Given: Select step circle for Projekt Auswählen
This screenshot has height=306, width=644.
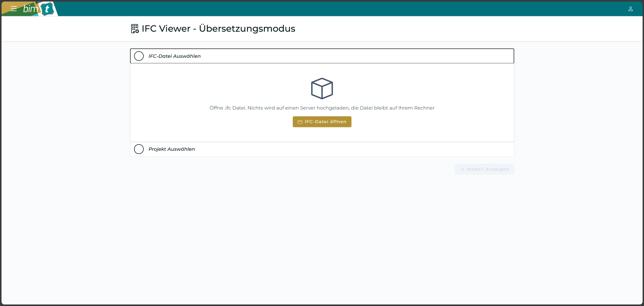Looking at the screenshot, I should pos(139,149).
